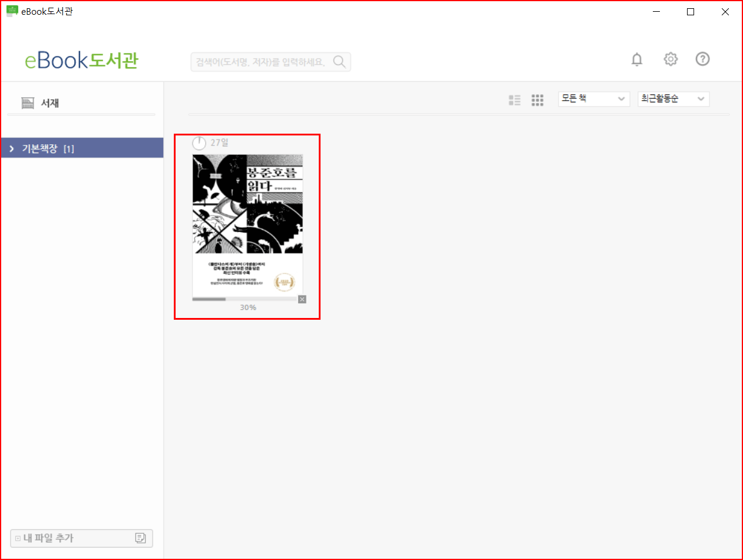Click the 30% progress text
The width and height of the screenshot is (743, 560).
coord(248,307)
